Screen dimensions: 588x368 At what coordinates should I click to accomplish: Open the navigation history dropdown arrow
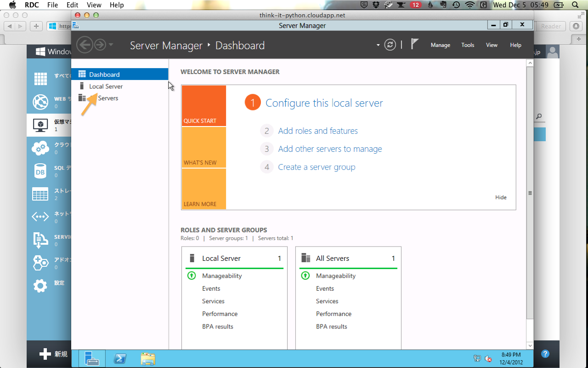(111, 45)
